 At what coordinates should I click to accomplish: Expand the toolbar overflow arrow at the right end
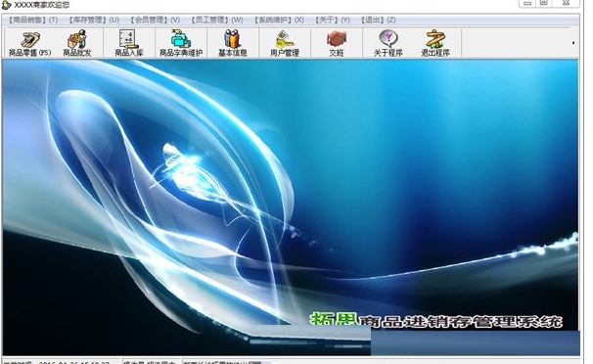[x=573, y=43]
